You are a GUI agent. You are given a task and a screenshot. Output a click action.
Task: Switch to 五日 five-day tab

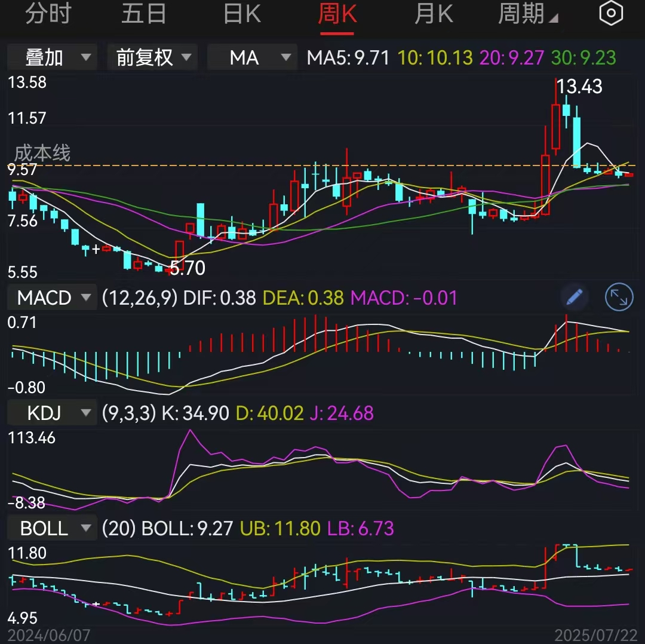143,14
